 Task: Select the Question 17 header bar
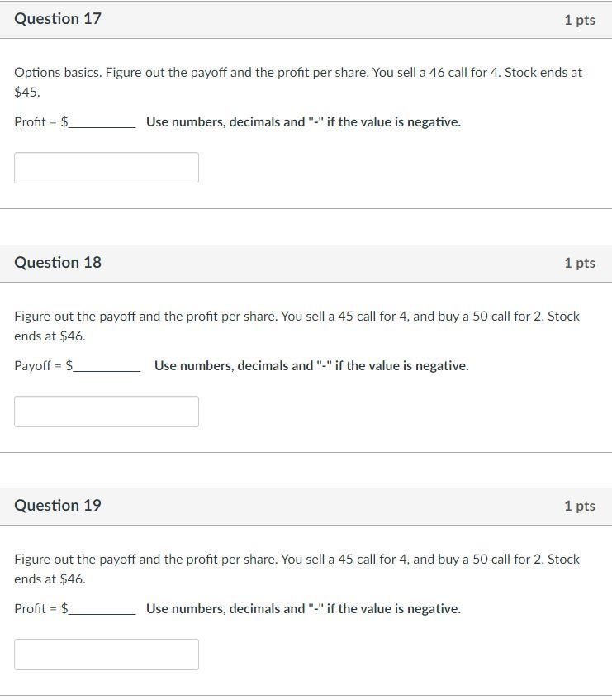[306, 19]
